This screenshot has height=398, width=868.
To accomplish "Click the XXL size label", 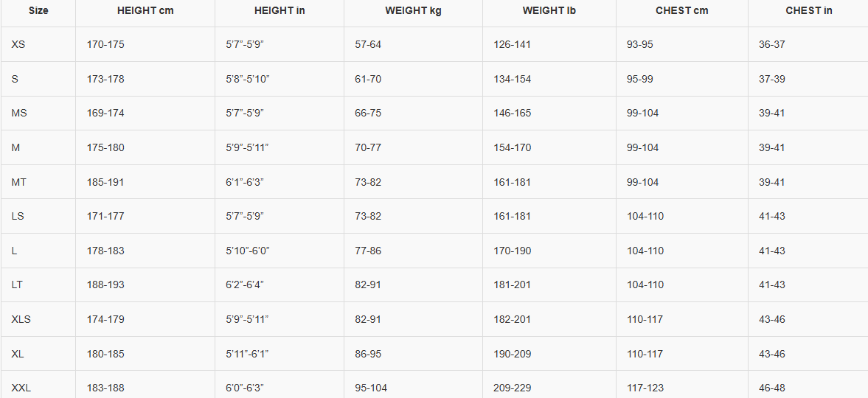I will (x=21, y=388).
